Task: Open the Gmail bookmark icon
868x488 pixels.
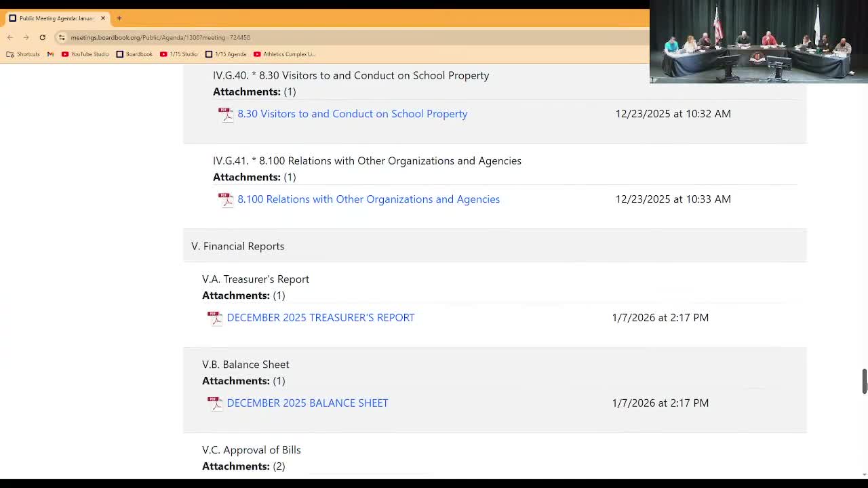Action: tap(50, 54)
